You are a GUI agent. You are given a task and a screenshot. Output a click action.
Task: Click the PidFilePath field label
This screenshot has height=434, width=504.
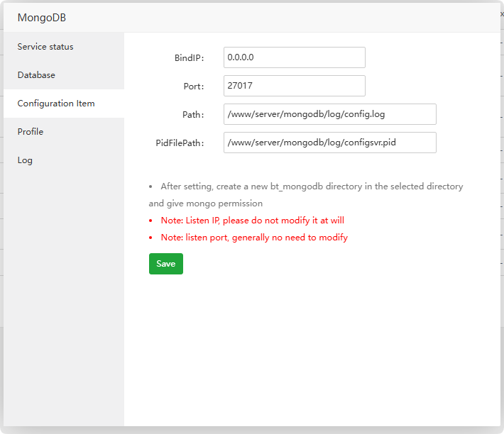coord(180,143)
